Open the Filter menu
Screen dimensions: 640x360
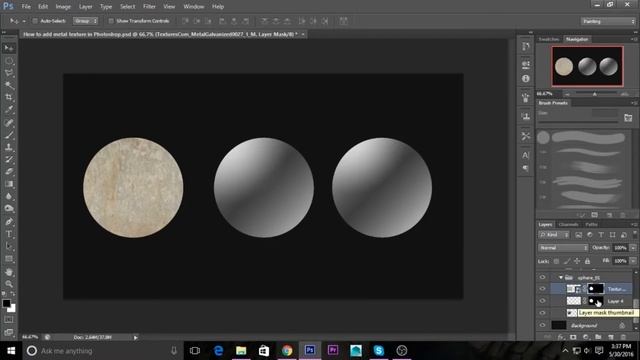click(x=149, y=7)
